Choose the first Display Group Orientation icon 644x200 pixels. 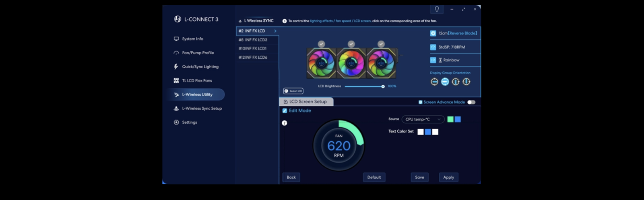point(434,82)
